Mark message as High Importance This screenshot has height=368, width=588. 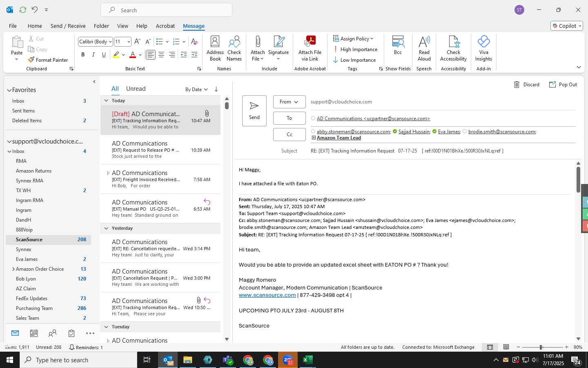coord(355,49)
